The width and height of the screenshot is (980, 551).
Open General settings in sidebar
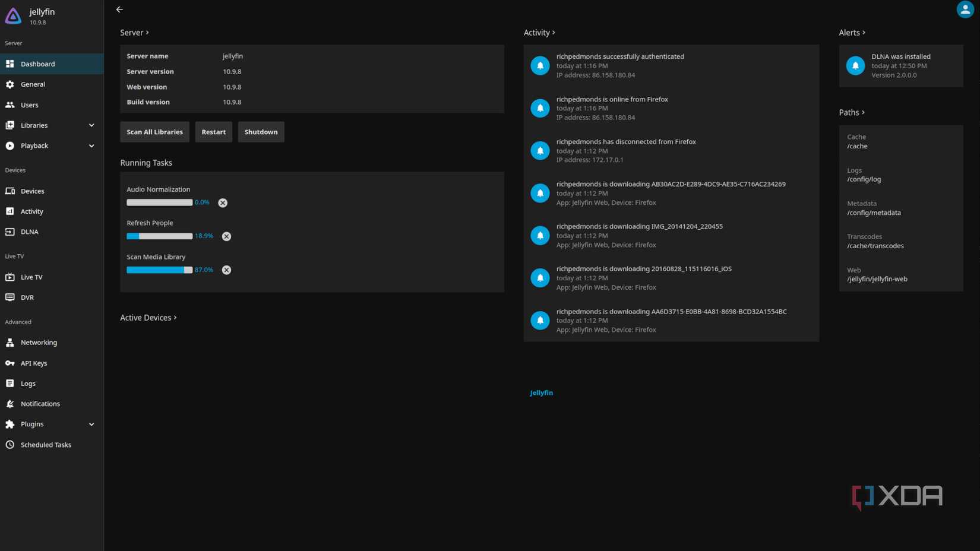(x=52, y=84)
